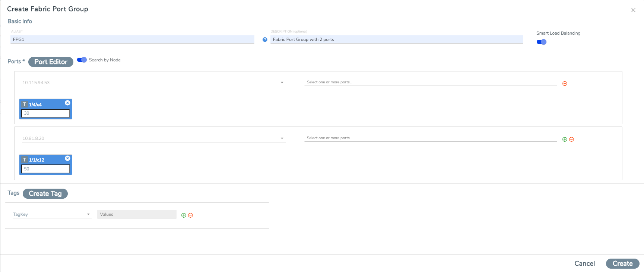Click the Port Editor button
Image resolution: width=644 pixels, height=272 pixels.
[51, 62]
